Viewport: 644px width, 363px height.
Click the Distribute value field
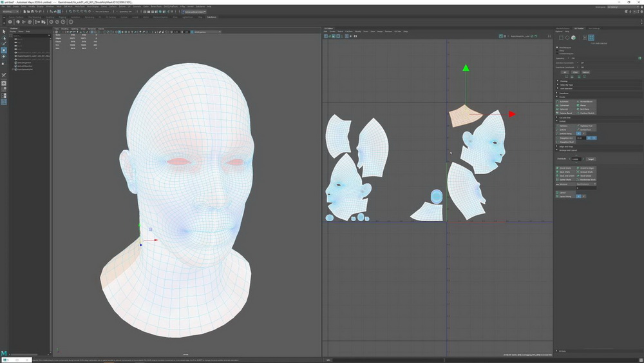(x=576, y=159)
